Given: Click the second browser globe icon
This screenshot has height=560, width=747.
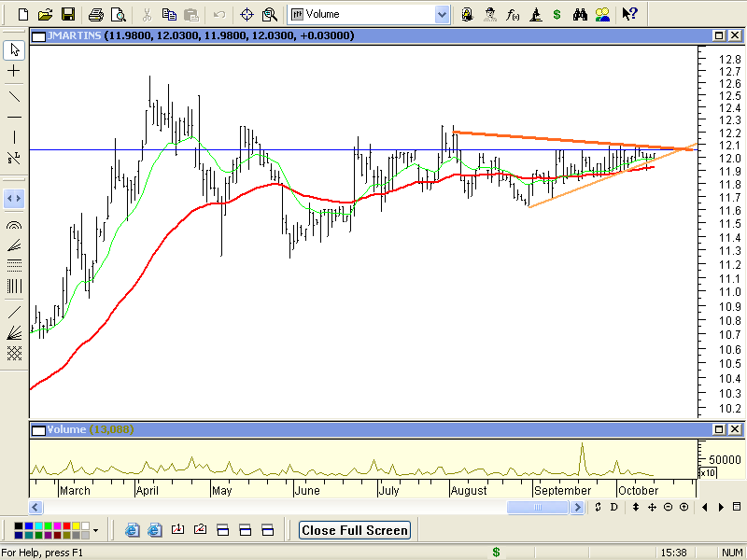Looking at the screenshot, I should click(155, 530).
